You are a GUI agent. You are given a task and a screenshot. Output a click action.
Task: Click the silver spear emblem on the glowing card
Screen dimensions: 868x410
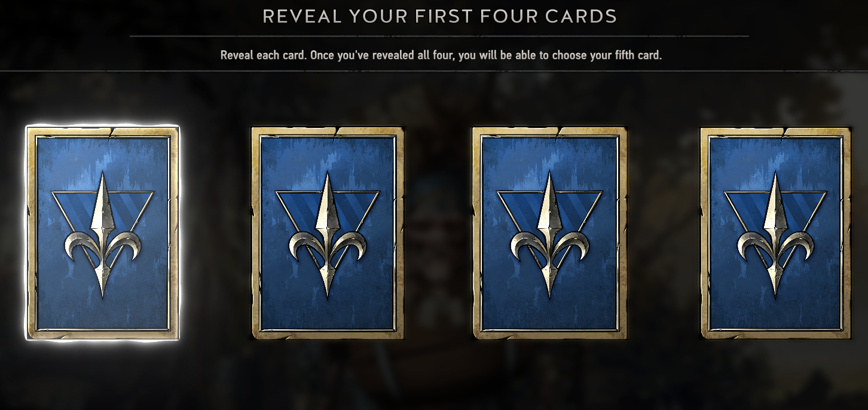pos(102,234)
